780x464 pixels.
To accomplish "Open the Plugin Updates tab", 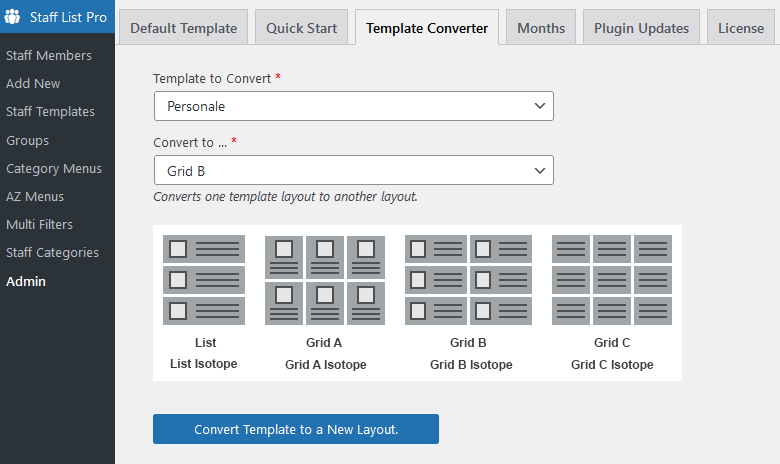I will click(641, 28).
